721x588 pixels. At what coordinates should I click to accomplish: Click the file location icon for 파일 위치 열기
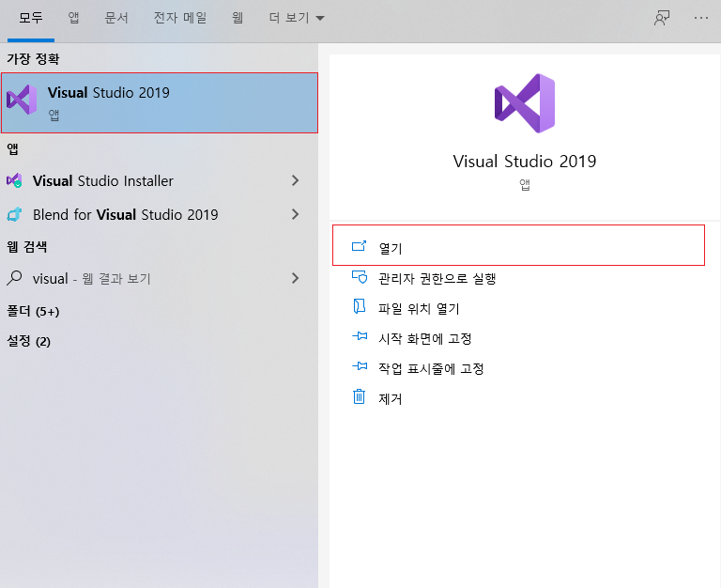click(360, 306)
